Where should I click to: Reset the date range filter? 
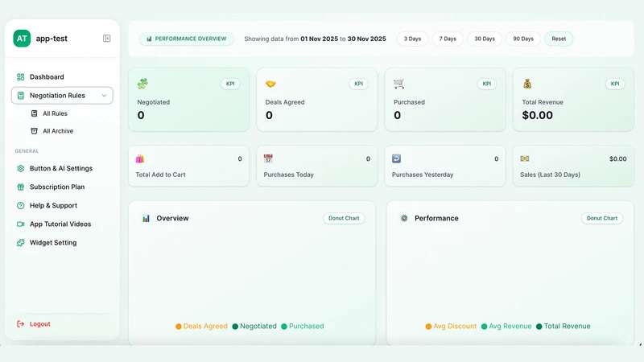[x=559, y=39]
